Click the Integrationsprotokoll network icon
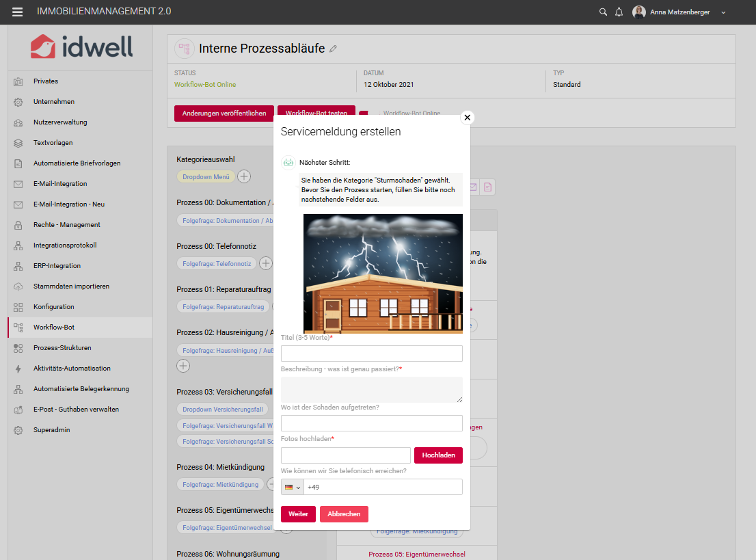756x560 pixels. tap(18, 245)
